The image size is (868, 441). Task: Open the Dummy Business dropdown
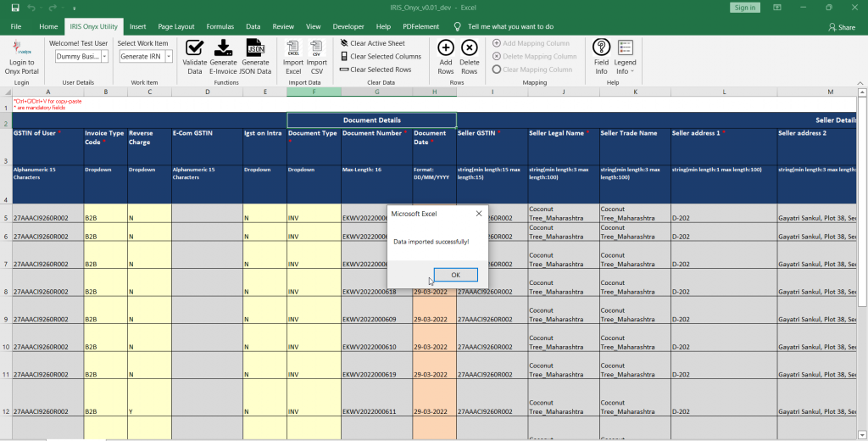coord(104,57)
